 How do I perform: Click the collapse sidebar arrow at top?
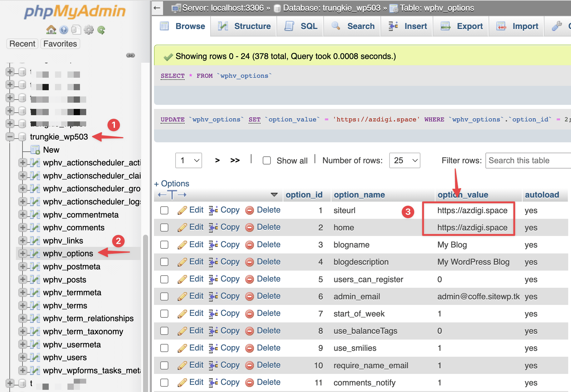(157, 8)
